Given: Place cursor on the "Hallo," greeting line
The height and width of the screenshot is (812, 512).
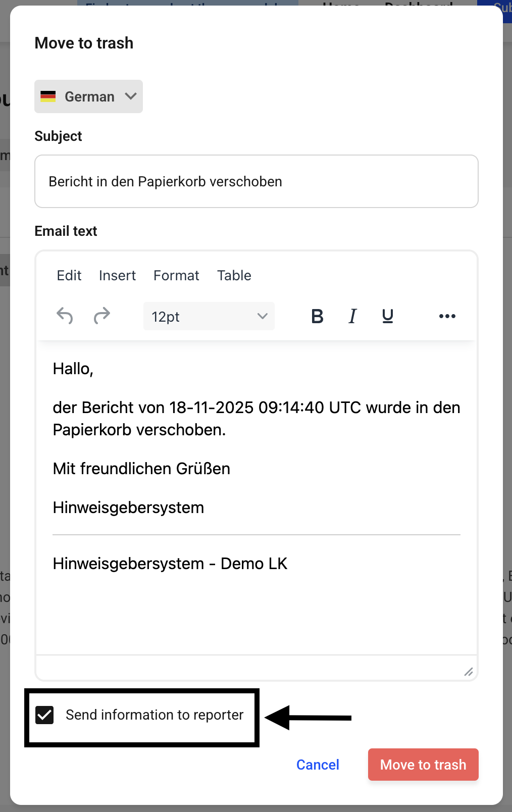Looking at the screenshot, I should [73, 369].
